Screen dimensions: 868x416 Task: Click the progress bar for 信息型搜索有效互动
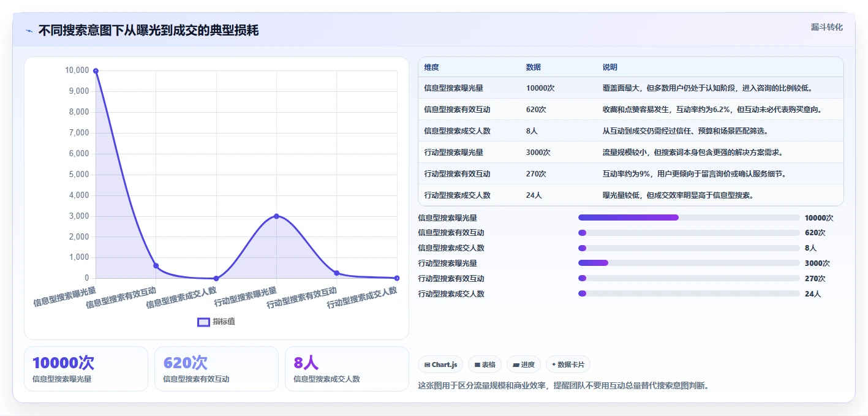(x=689, y=233)
